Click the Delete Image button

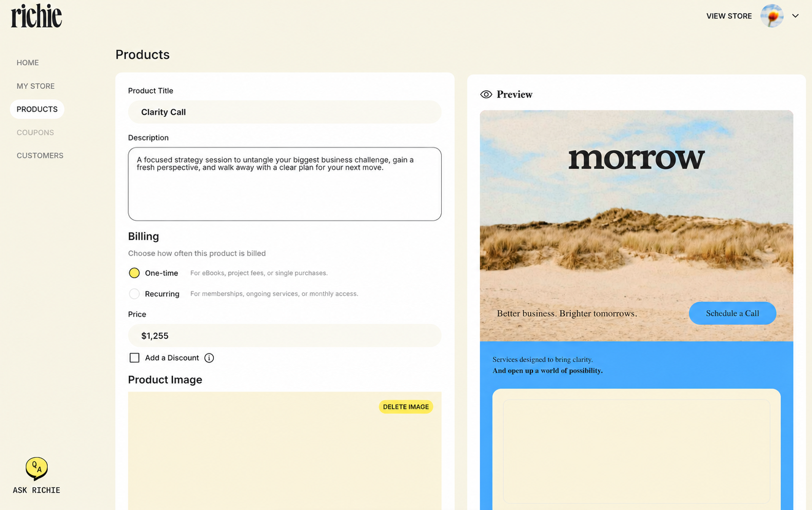406,407
